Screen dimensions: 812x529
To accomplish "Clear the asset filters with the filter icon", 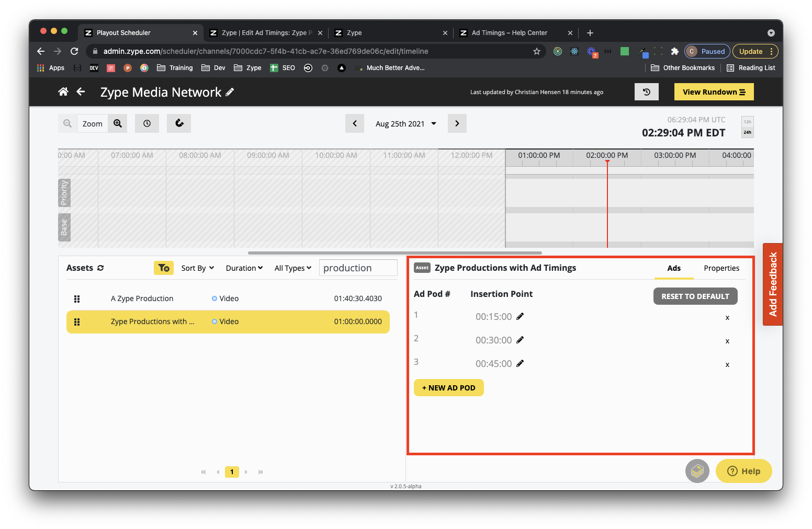I will 164,268.
